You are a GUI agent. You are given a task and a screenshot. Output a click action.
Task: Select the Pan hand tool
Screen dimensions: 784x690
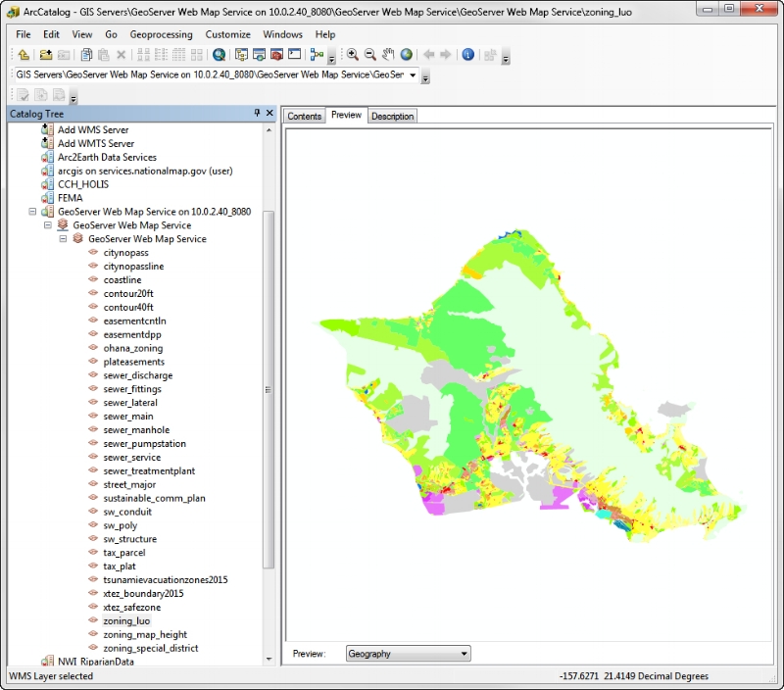click(388, 55)
